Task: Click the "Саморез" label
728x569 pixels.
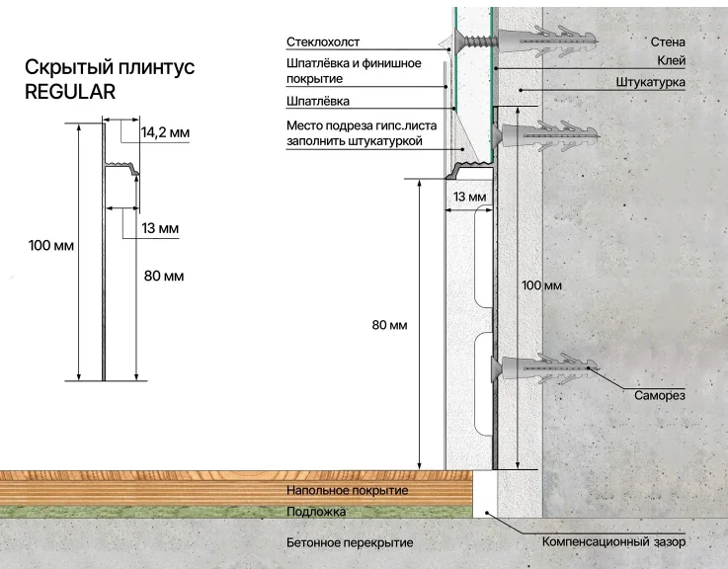Action: pyautogui.click(x=660, y=396)
